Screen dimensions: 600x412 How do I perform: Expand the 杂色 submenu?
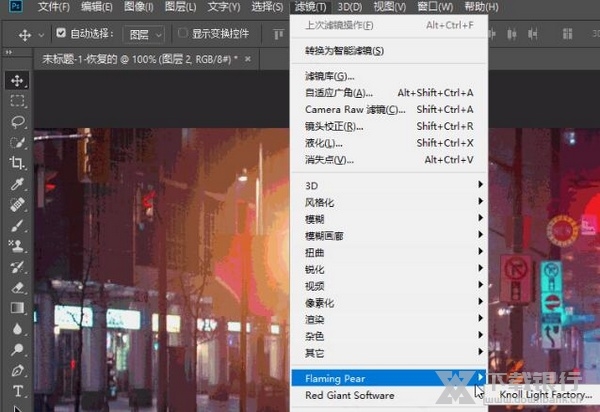tap(389, 336)
